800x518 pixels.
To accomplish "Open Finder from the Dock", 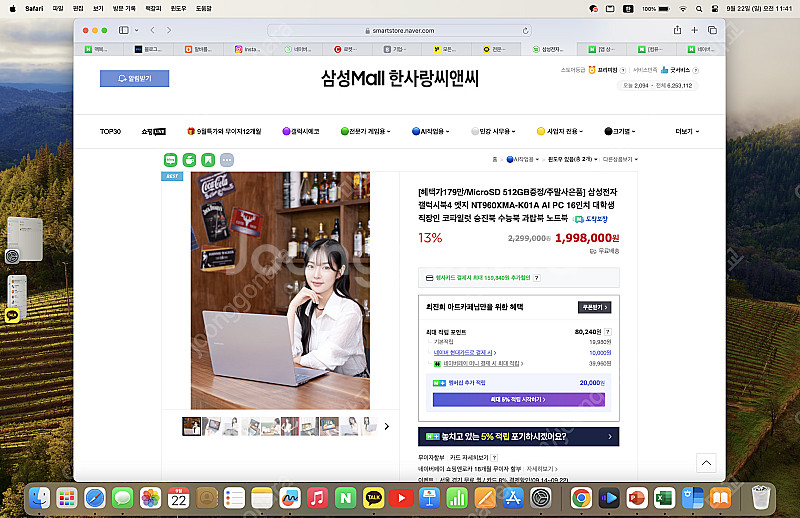I will tap(39, 498).
